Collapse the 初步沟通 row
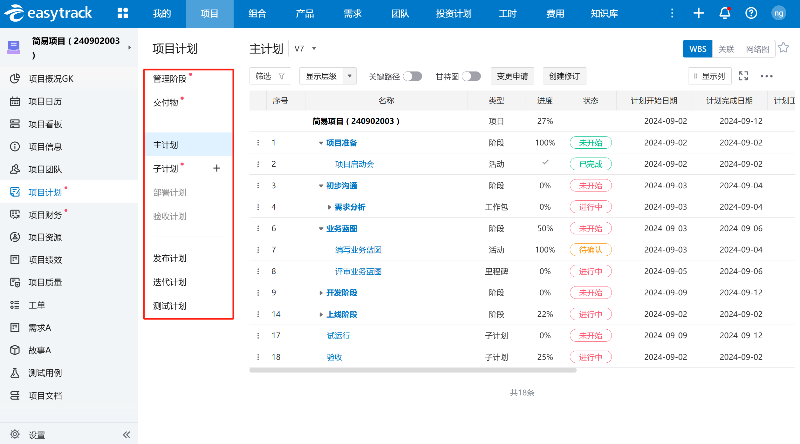 pyautogui.click(x=321, y=186)
